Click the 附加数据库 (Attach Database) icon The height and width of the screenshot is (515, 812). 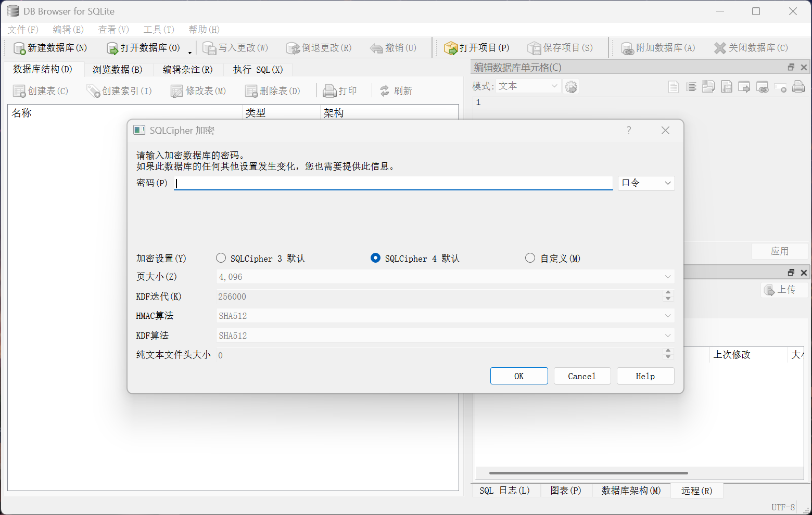tap(627, 48)
